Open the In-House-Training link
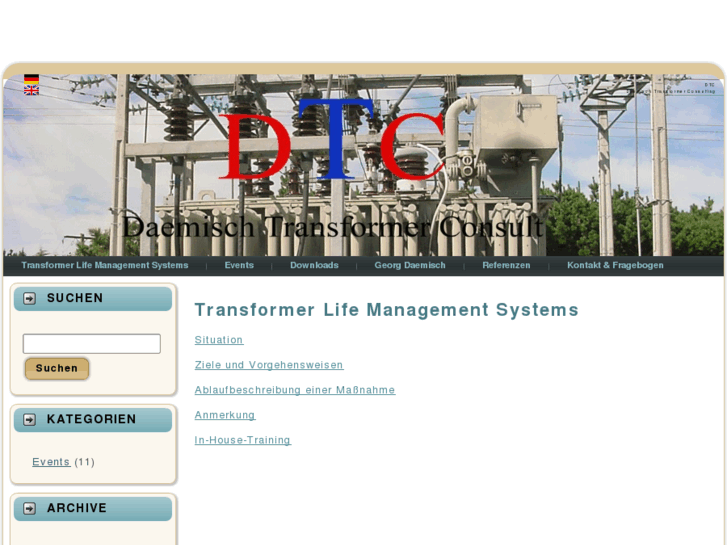 [x=242, y=440]
